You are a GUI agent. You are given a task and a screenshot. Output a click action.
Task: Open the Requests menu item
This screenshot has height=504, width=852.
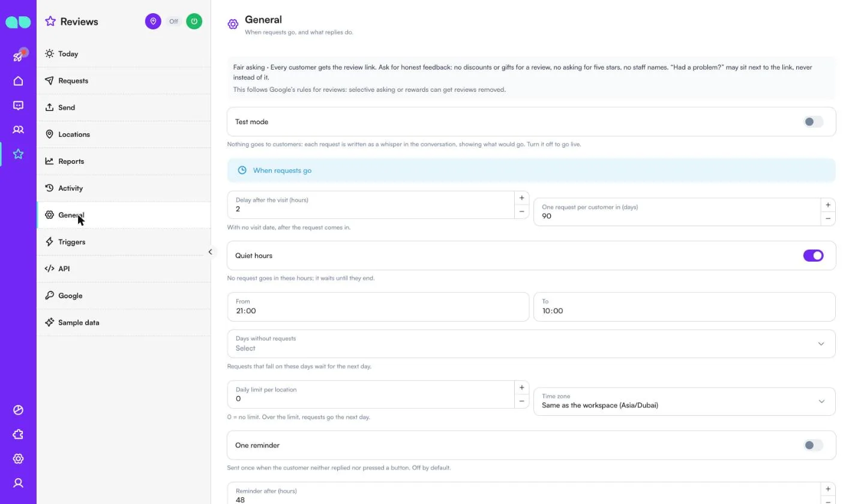[124, 80]
